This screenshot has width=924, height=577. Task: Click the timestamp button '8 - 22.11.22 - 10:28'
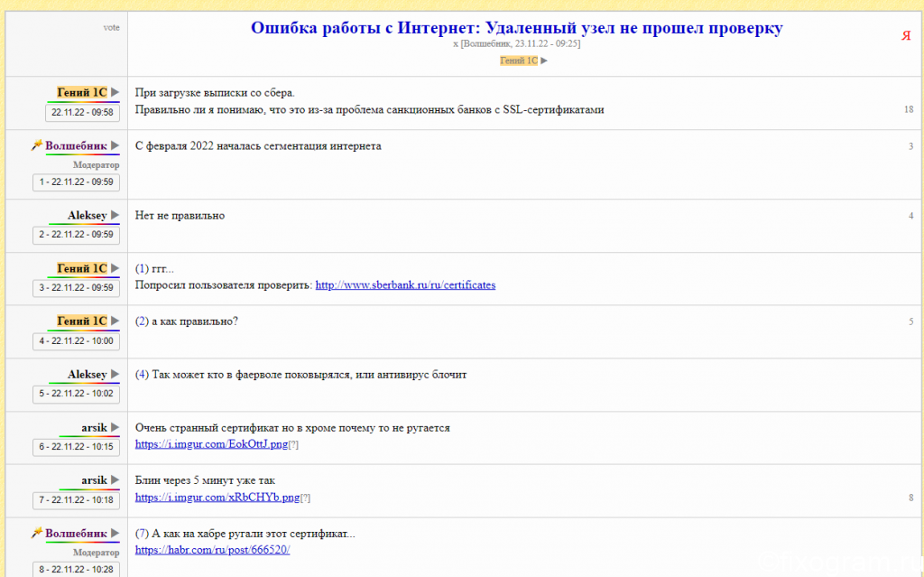click(x=76, y=570)
